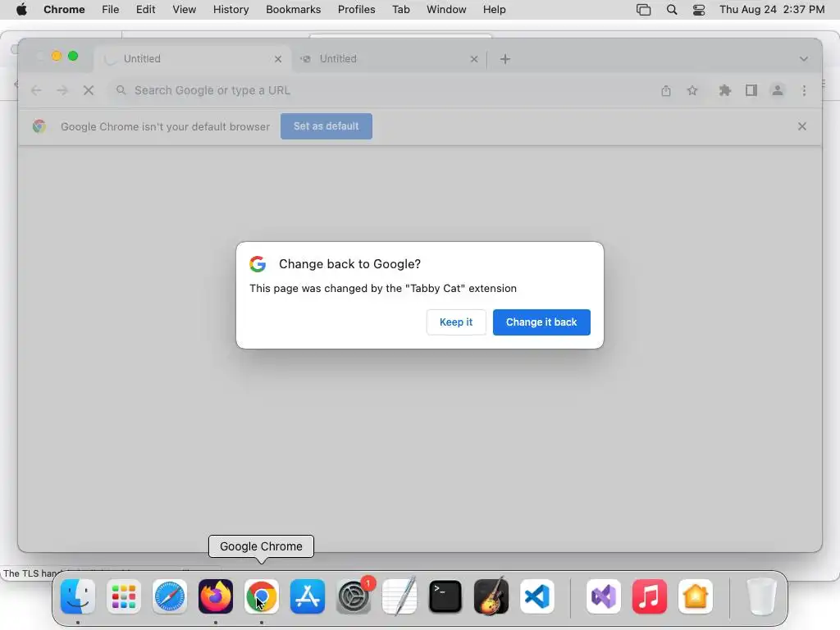Open the Window menu
Screen dimensions: 840x630
[446, 10]
